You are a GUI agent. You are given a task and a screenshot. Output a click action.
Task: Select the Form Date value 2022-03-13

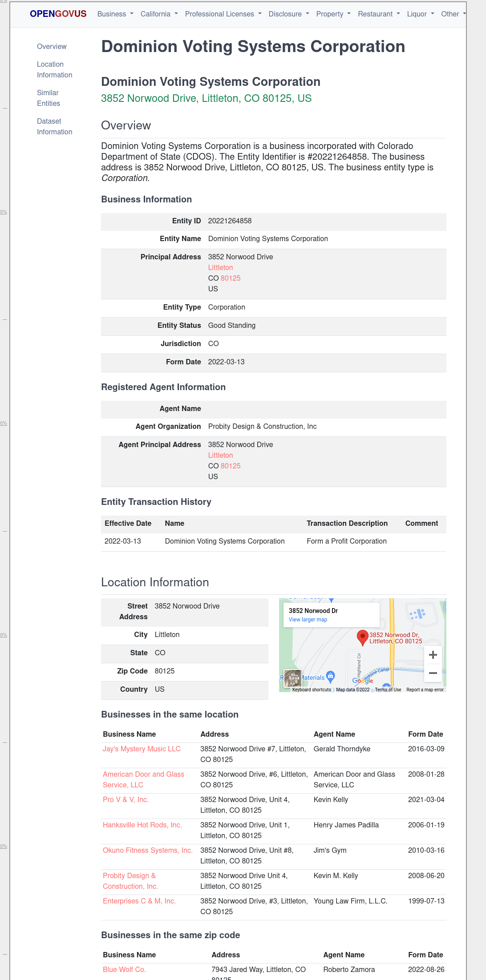pyautogui.click(x=227, y=362)
